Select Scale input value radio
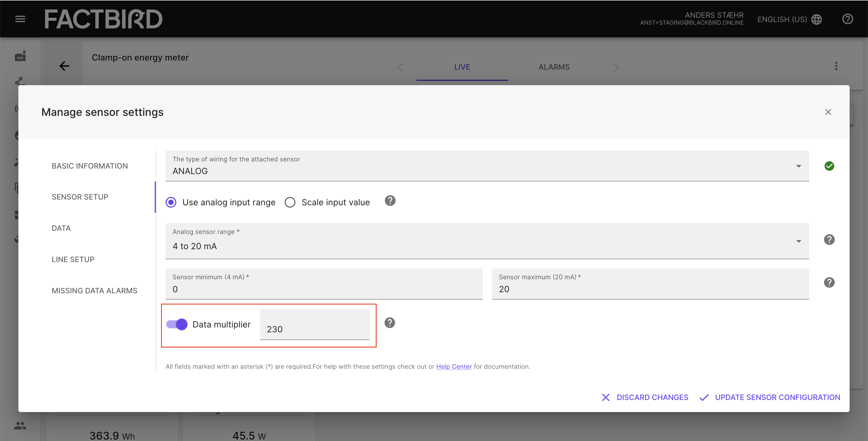The height and width of the screenshot is (441, 868). 290,202
